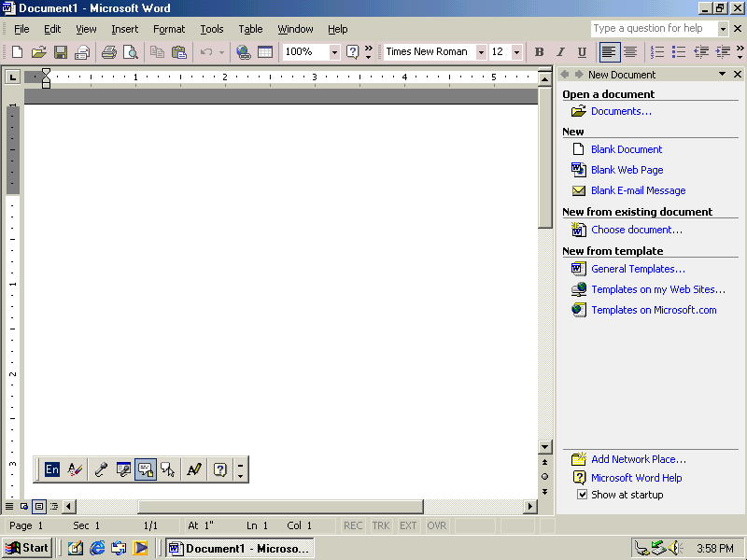Click the Numbering list icon
Viewport: 747px width, 560px height.
657,52
